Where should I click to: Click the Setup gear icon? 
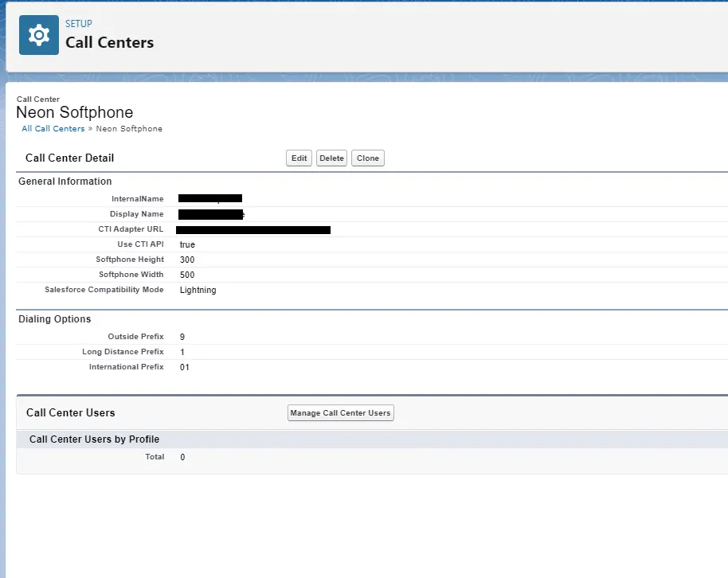pos(38,36)
